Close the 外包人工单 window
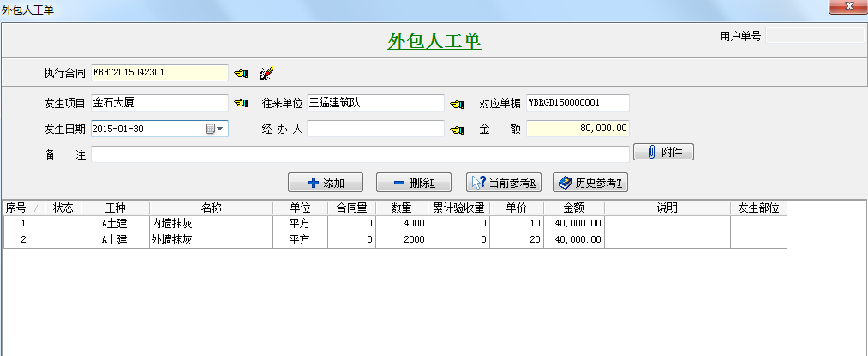The height and width of the screenshot is (356, 868). 847,7
